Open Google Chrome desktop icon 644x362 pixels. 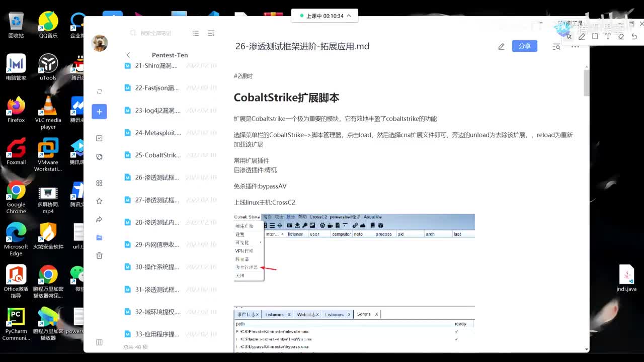[16, 198]
